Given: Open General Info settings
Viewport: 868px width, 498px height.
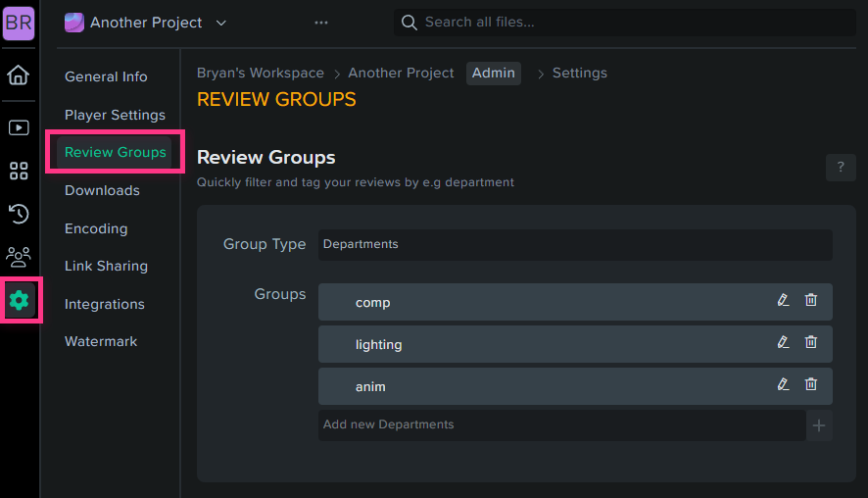Looking at the screenshot, I should pyautogui.click(x=106, y=76).
